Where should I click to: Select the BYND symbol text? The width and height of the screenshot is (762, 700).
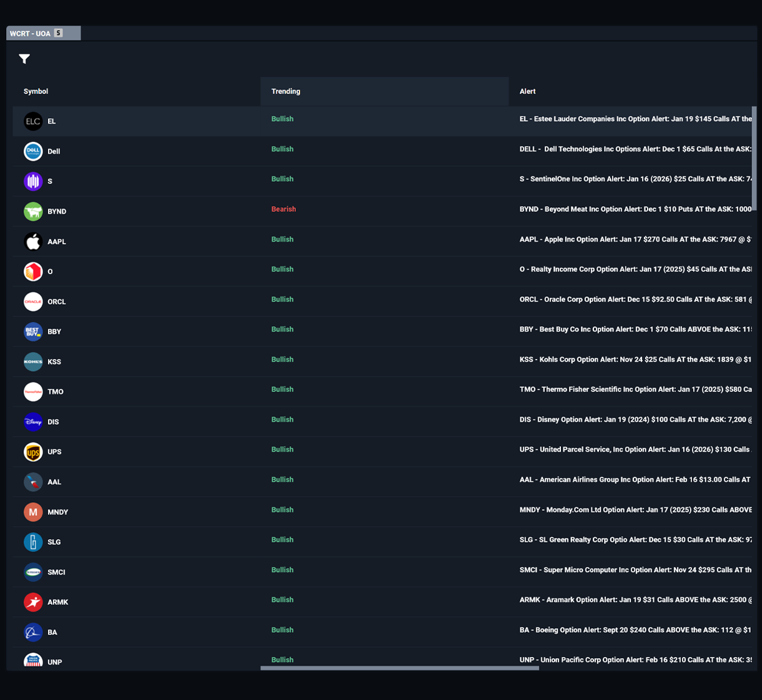pyautogui.click(x=57, y=212)
